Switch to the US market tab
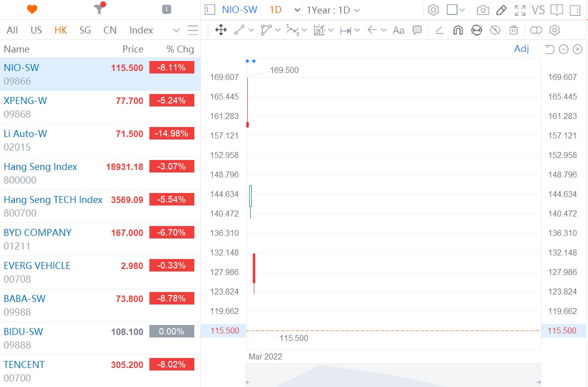The image size is (588, 387). (36, 30)
